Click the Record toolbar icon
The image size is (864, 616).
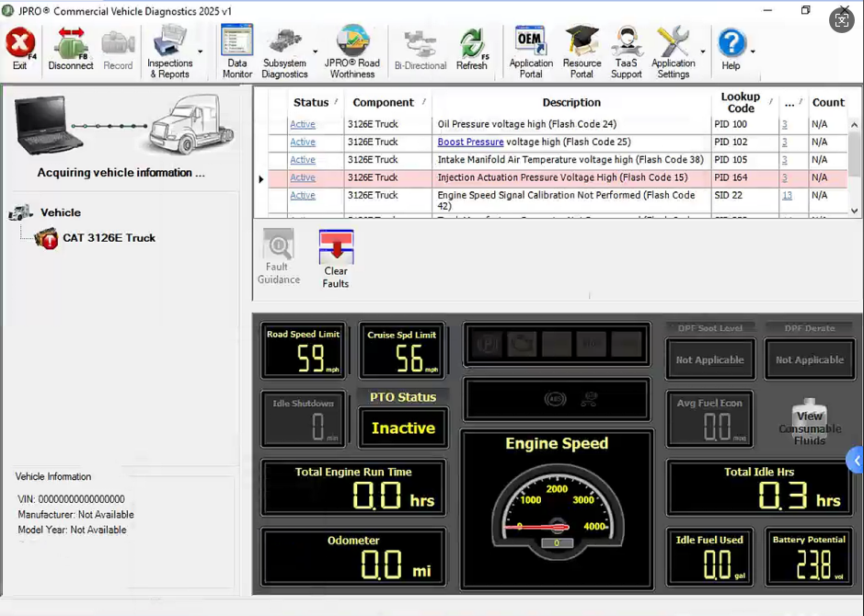[x=118, y=50]
